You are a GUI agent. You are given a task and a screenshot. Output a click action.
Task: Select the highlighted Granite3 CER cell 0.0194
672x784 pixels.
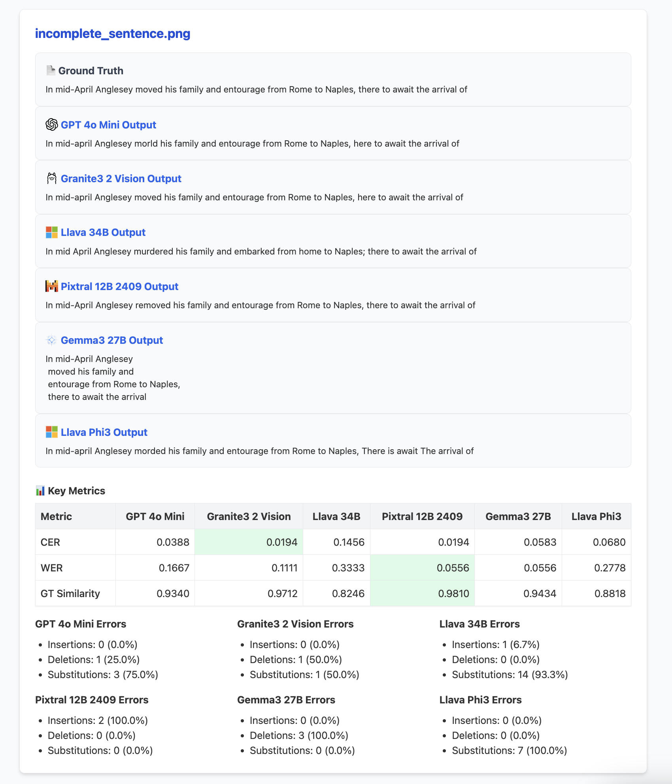[281, 542]
